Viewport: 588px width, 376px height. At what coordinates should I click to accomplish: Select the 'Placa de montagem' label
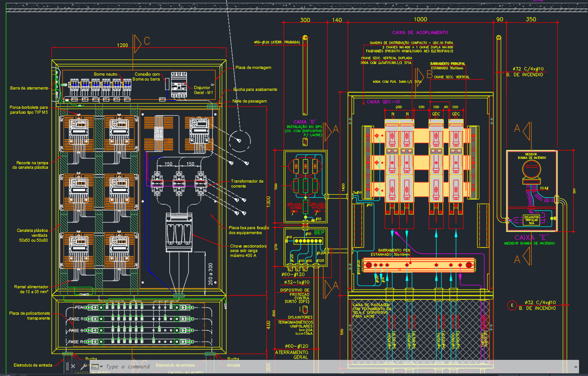point(253,68)
